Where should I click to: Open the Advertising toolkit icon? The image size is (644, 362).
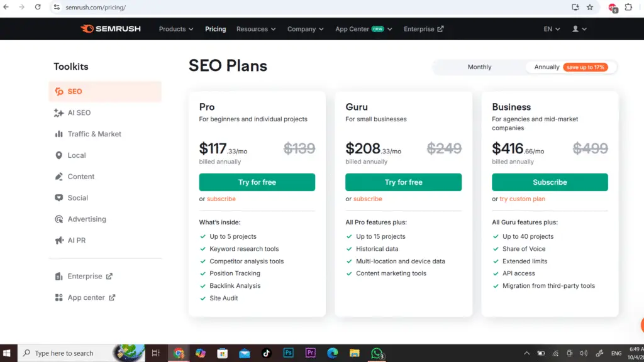(58, 219)
